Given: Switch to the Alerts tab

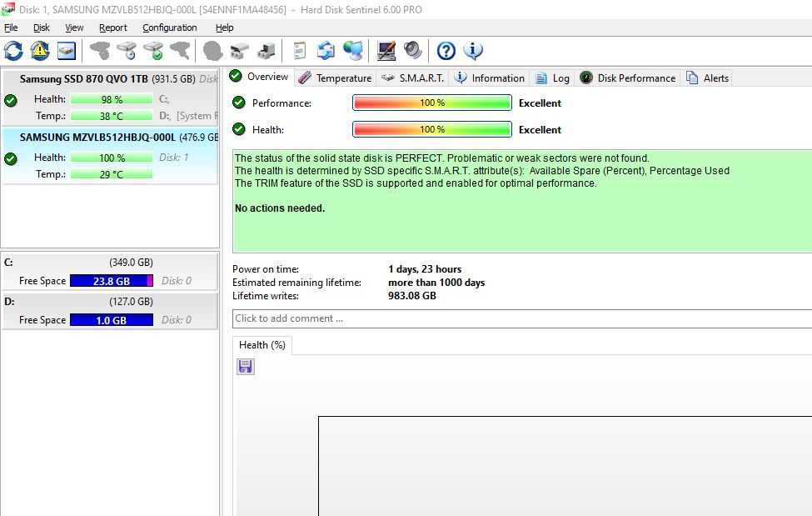Looking at the screenshot, I should point(707,78).
